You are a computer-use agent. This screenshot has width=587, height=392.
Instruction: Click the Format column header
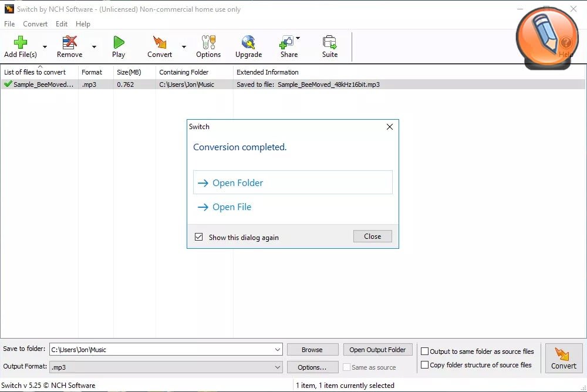[x=96, y=72]
